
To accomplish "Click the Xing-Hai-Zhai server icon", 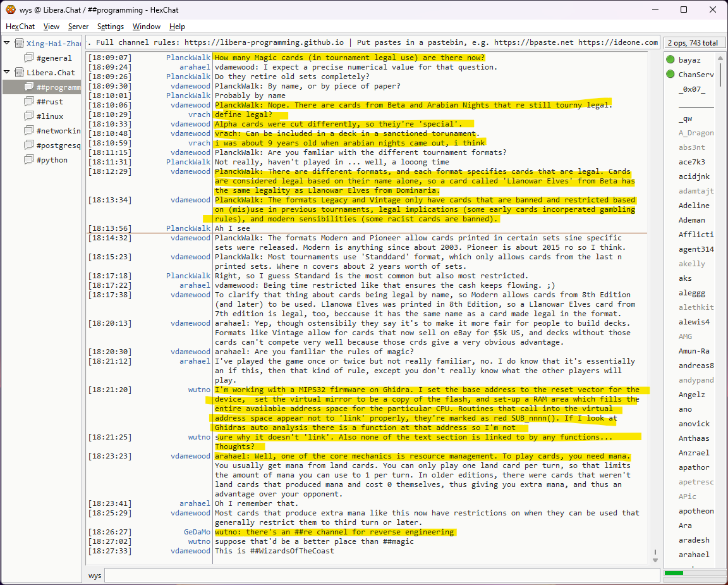I will (x=19, y=44).
